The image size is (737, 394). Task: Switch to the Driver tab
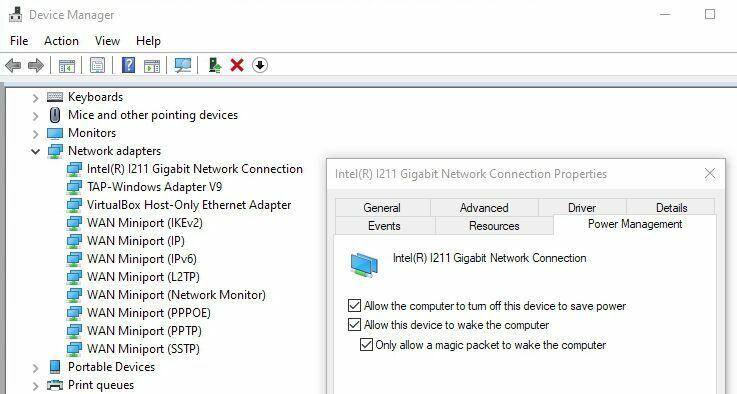pyautogui.click(x=582, y=207)
